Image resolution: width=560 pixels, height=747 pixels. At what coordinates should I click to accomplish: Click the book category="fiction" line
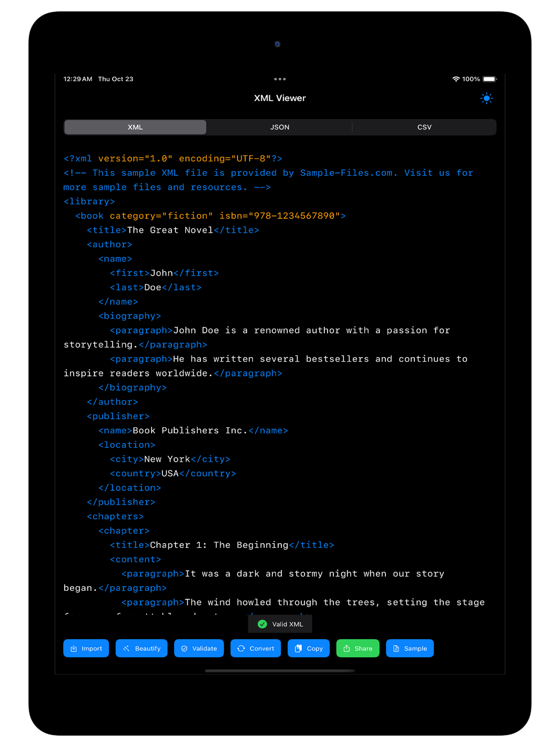coord(211,216)
